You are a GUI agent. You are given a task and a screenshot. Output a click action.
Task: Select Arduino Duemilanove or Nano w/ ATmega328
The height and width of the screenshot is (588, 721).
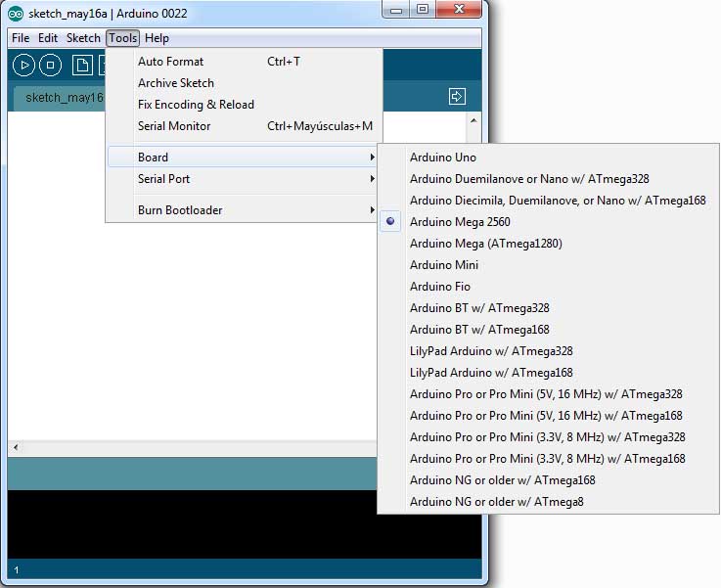[x=549, y=179]
